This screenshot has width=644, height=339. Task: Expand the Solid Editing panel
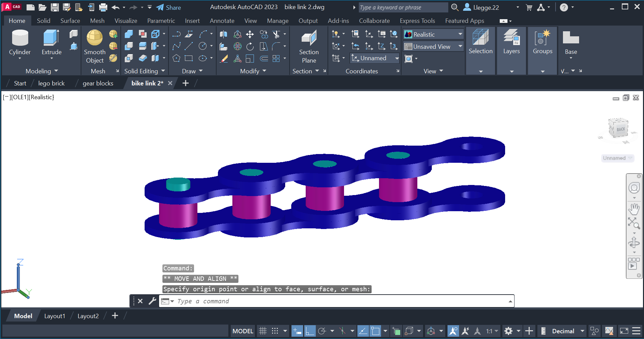(x=145, y=71)
